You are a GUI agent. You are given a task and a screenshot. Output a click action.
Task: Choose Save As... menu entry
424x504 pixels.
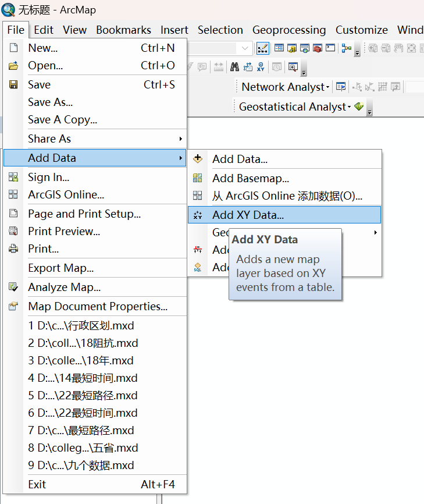coord(95,102)
